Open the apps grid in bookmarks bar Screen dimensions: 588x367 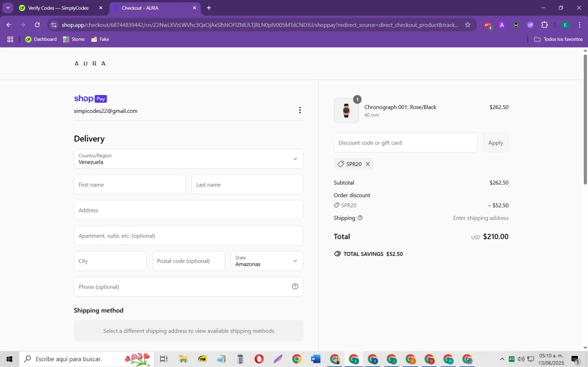[10, 39]
